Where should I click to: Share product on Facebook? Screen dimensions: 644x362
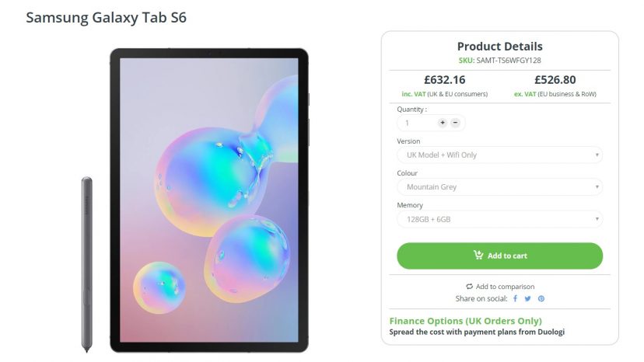pyautogui.click(x=515, y=298)
